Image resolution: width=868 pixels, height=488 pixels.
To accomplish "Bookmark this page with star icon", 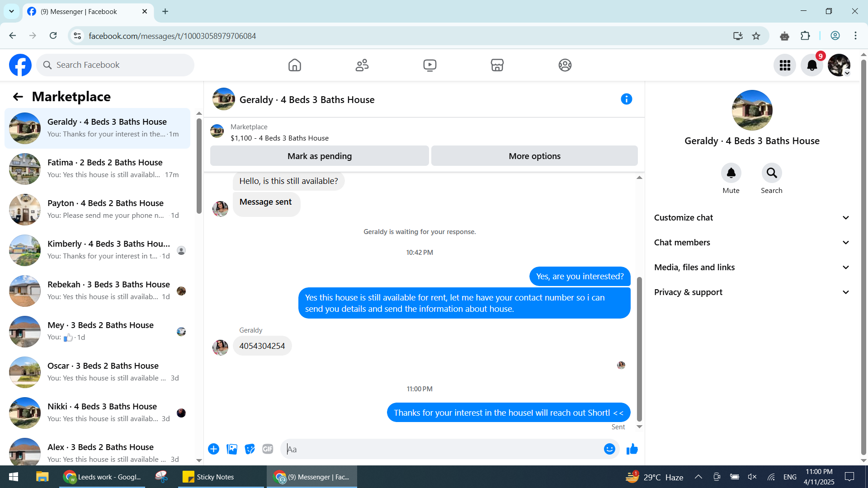I will pyautogui.click(x=756, y=36).
